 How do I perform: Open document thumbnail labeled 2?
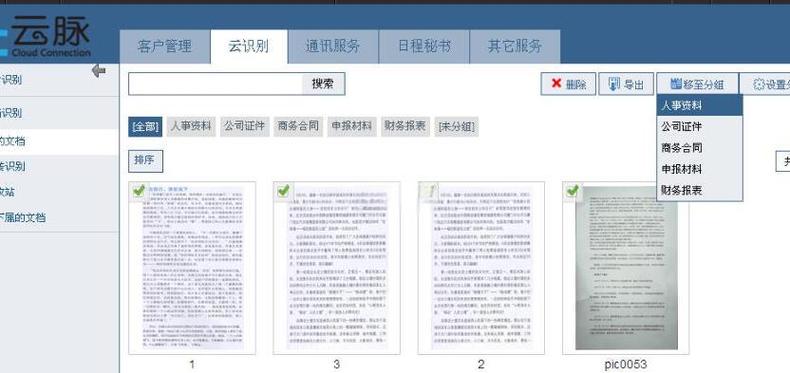(481, 268)
